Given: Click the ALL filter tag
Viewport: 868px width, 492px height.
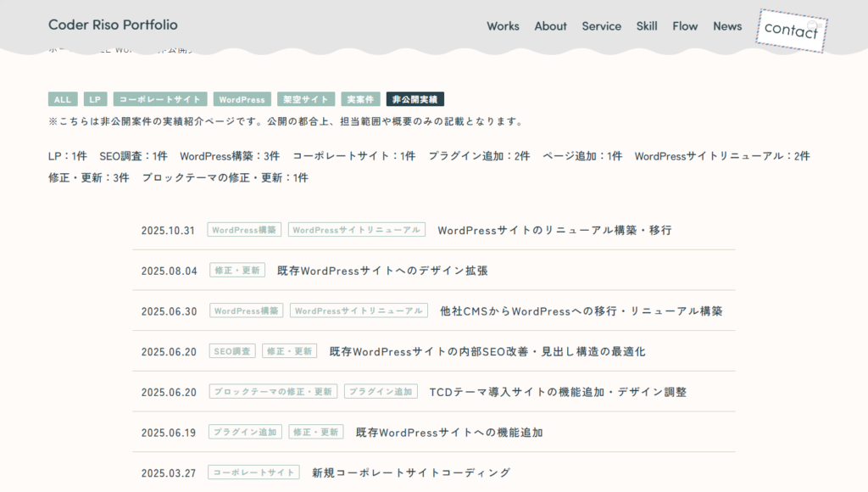Looking at the screenshot, I should 62,98.
